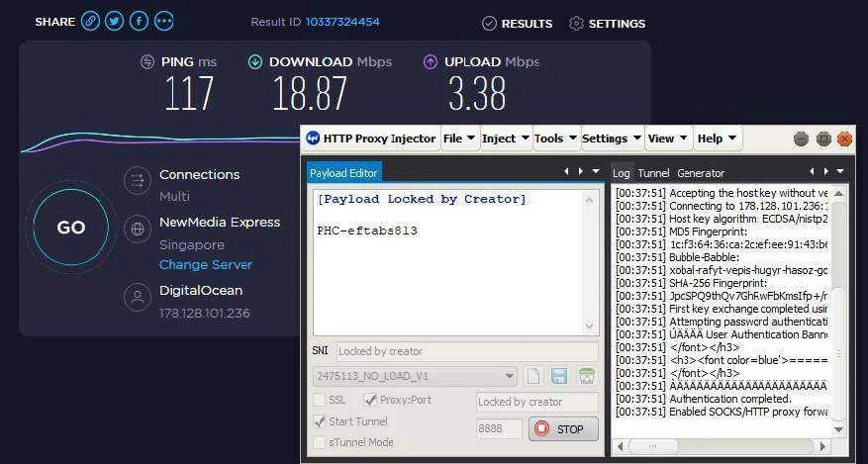This screenshot has width=868, height=464.
Task: Switch to the Tunnel tab
Action: (x=653, y=173)
